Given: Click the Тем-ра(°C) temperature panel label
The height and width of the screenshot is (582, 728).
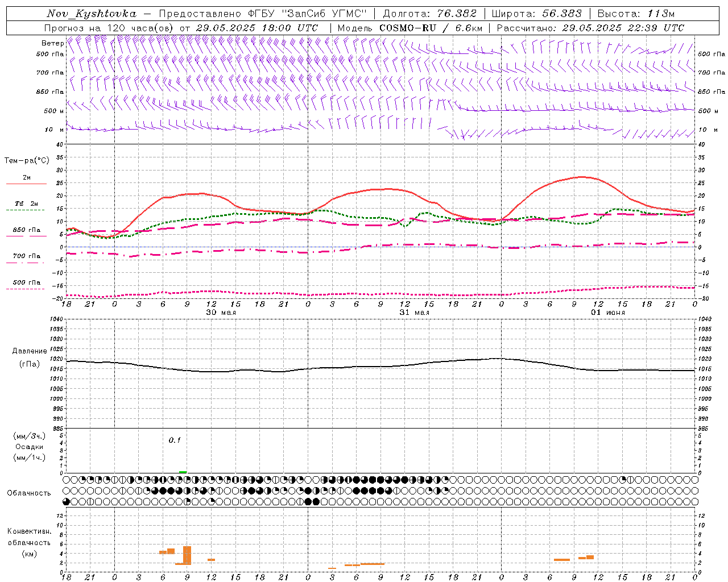Looking at the screenshot, I should pos(27,161).
